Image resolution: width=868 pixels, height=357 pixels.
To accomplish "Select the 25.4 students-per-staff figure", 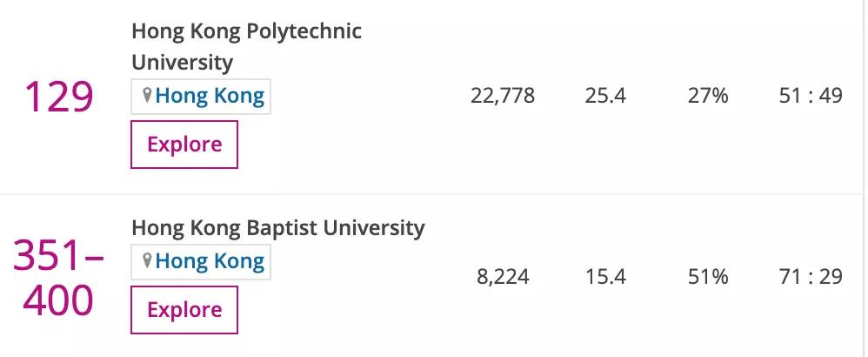I will point(605,96).
